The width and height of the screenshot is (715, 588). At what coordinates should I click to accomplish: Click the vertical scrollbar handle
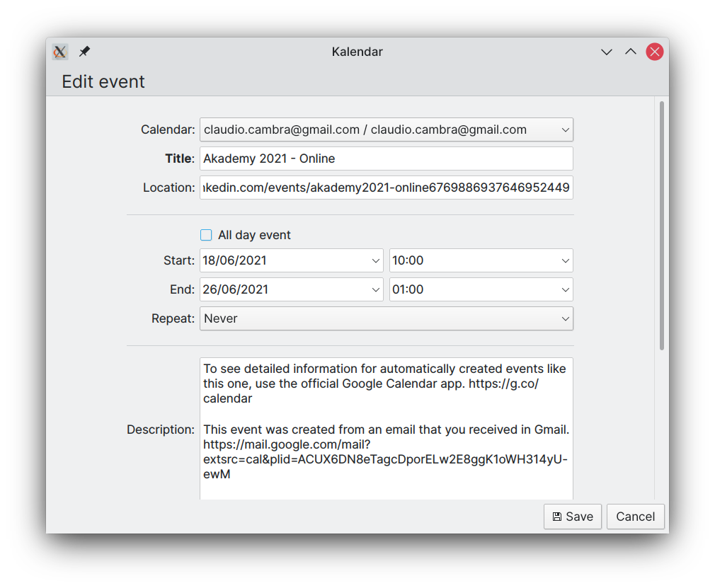(x=661, y=226)
